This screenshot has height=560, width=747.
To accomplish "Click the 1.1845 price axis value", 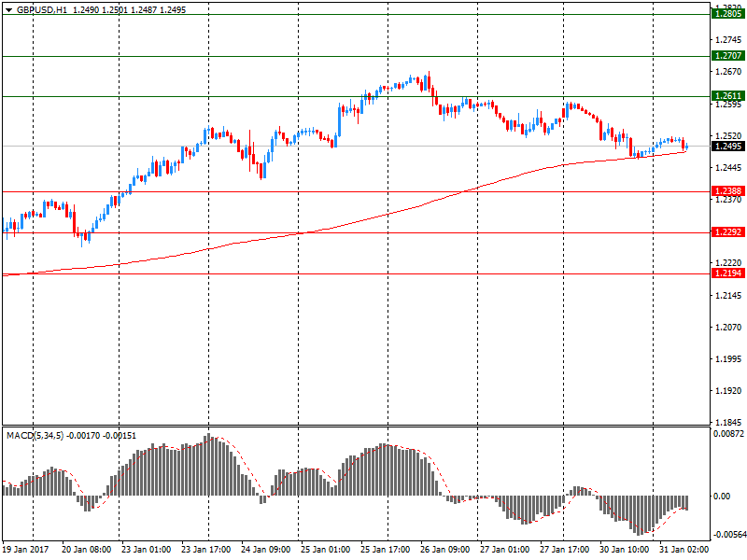I will pos(728,423).
